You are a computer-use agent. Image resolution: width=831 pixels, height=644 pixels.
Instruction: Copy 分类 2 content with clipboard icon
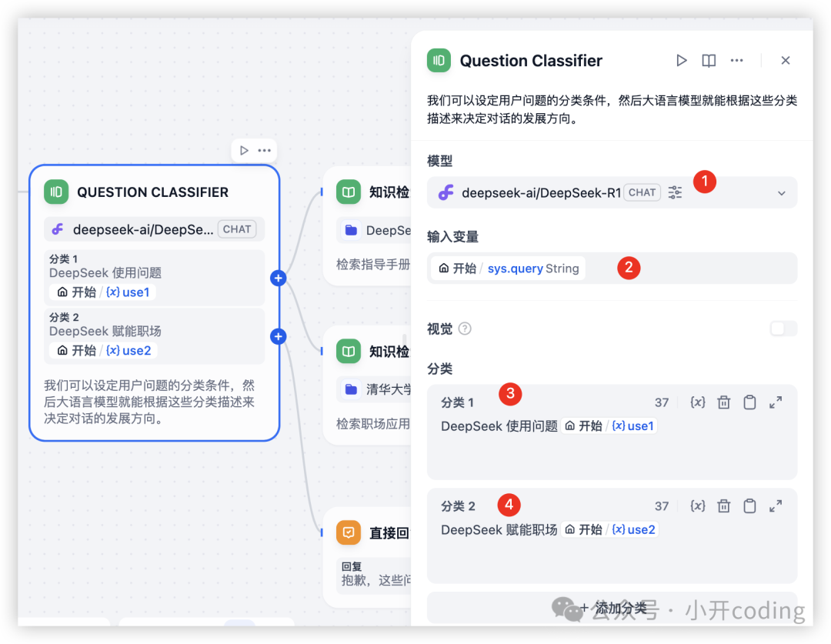pos(749,506)
